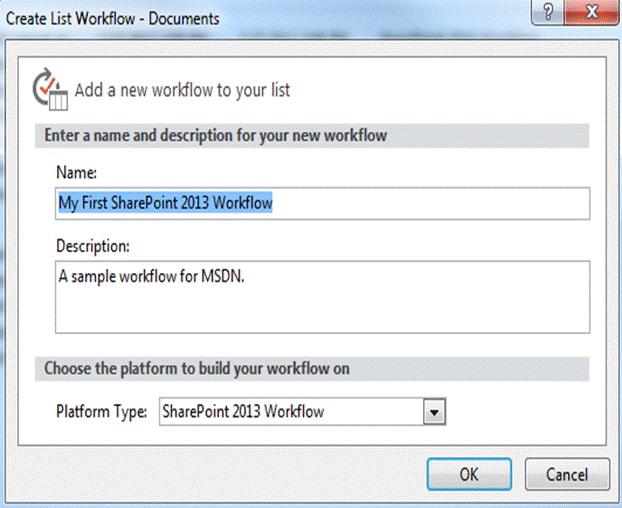Click the "Platform Type:" label
622x508 pixels.
[x=102, y=412]
